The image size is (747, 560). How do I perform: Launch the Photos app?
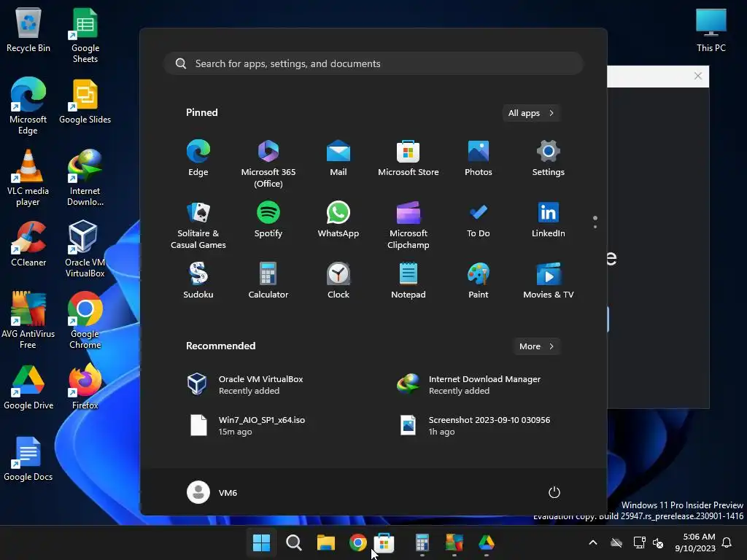point(479,158)
